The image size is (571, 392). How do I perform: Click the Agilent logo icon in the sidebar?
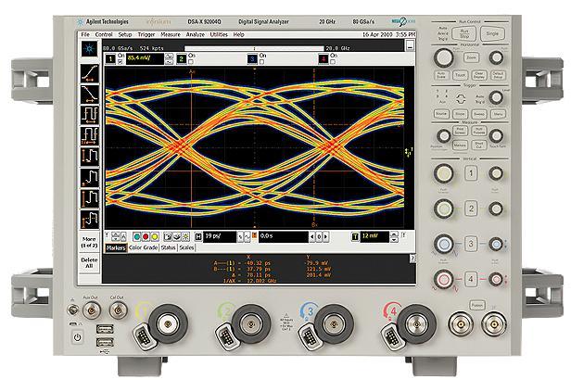tap(90, 49)
